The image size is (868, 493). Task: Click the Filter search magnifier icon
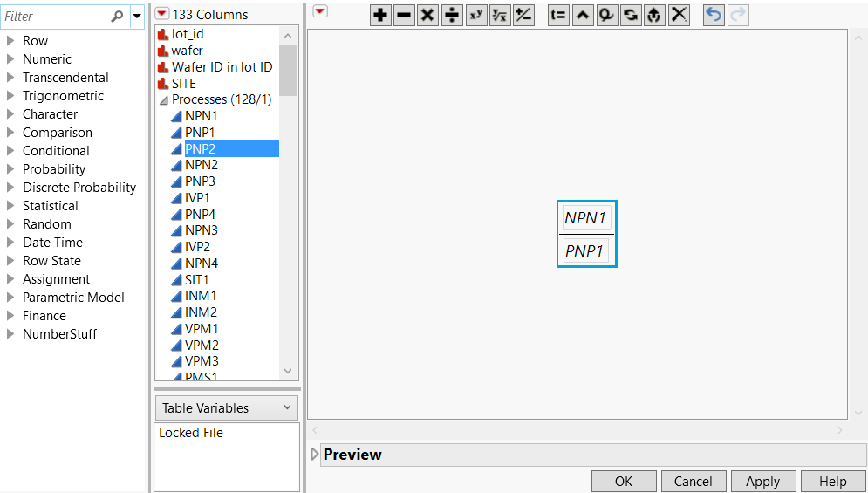(117, 17)
